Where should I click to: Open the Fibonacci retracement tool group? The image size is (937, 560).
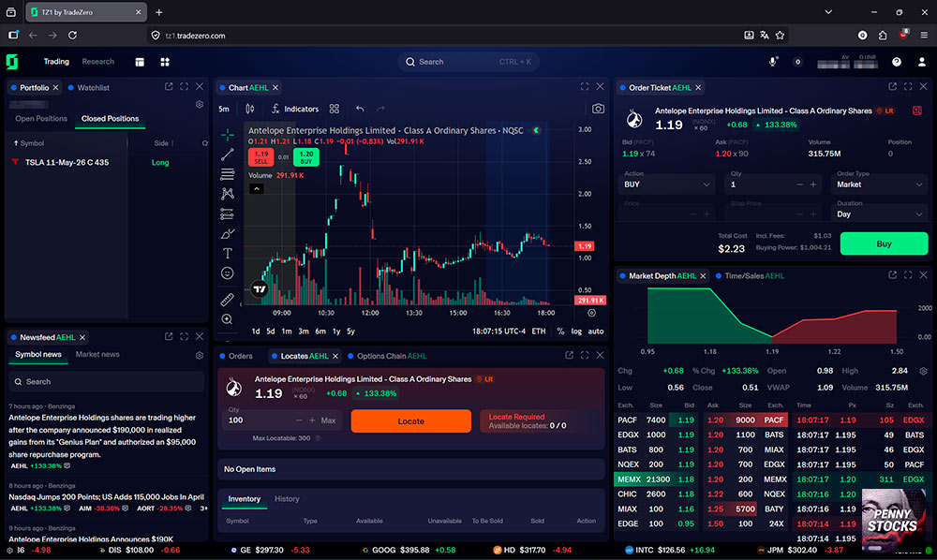pyautogui.click(x=227, y=174)
